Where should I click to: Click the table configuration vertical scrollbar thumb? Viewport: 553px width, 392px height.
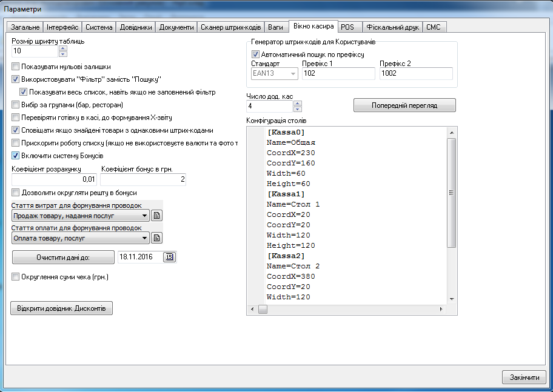coord(451,193)
